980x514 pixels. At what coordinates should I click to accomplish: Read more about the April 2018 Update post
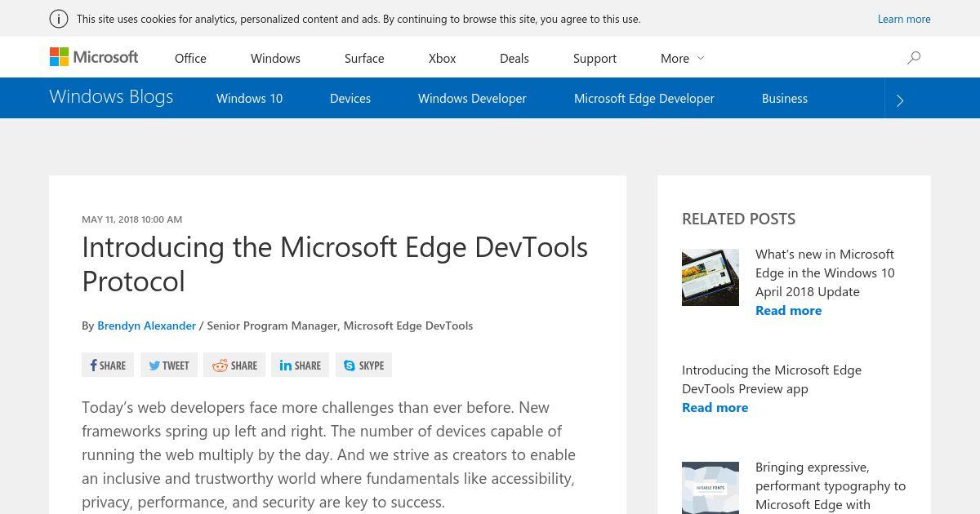coord(788,310)
